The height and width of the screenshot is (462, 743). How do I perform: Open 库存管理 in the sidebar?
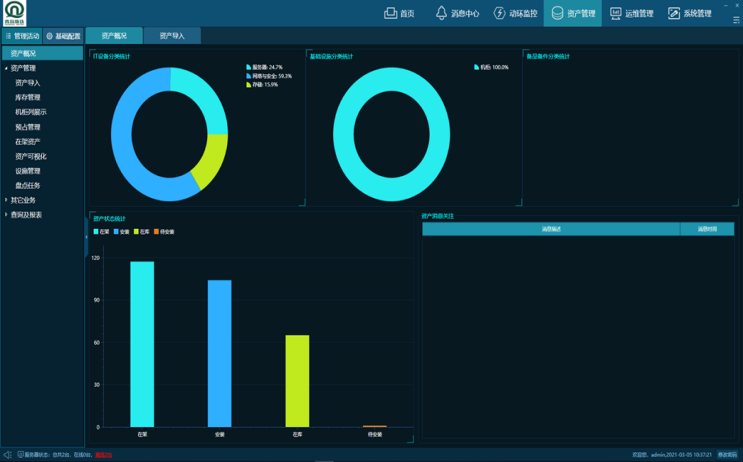coord(28,98)
